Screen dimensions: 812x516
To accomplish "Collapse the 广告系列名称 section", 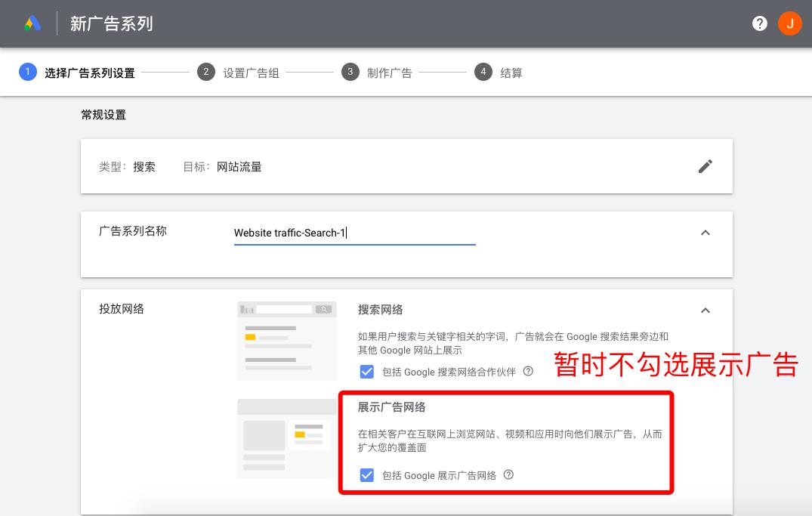I will point(705,233).
